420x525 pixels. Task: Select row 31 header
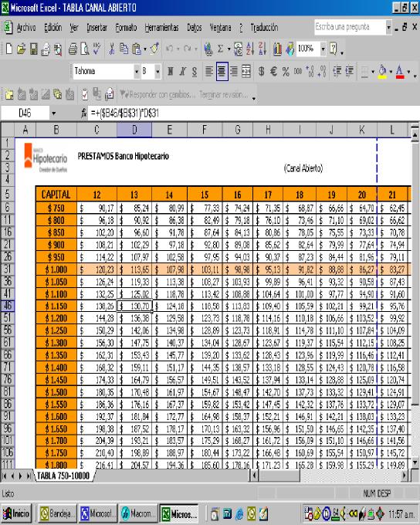8,269
